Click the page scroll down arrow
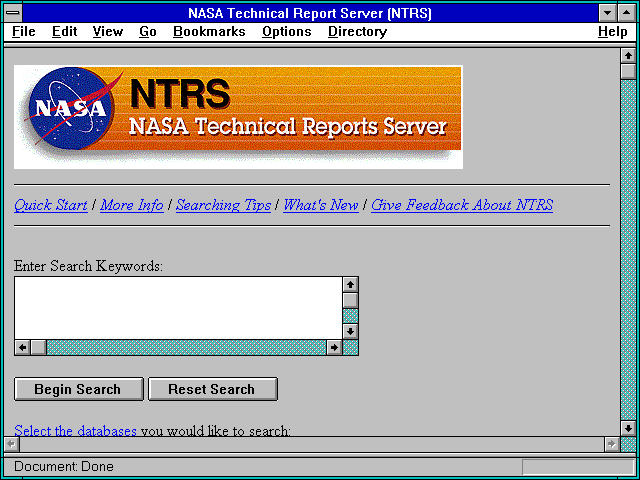This screenshot has width=640, height=480. (628, 428)
